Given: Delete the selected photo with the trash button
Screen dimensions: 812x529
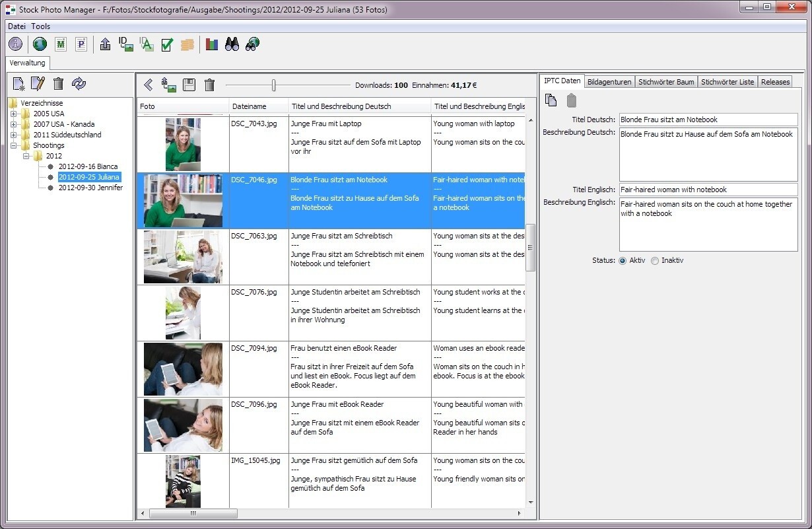Looking at the screenshot, I should (210, 85).
